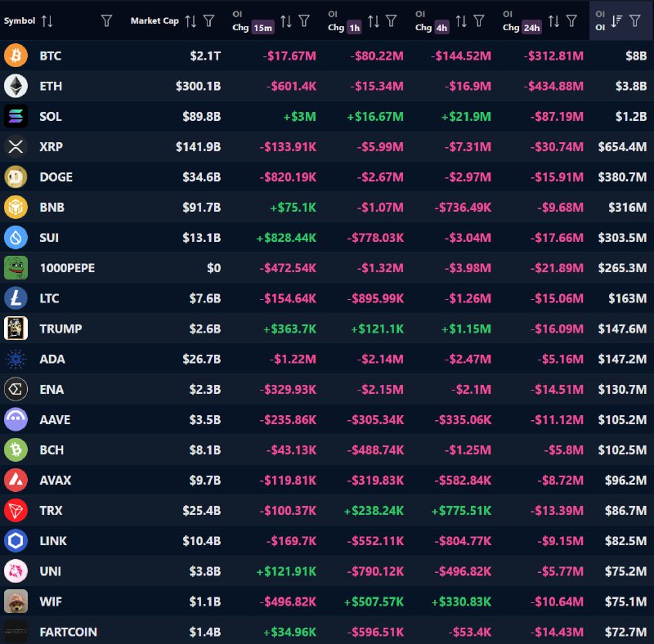Sort by Market Cap arrows

190,21
